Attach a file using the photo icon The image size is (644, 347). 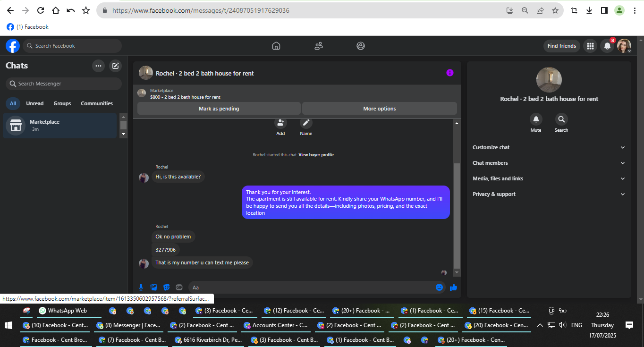153,287
